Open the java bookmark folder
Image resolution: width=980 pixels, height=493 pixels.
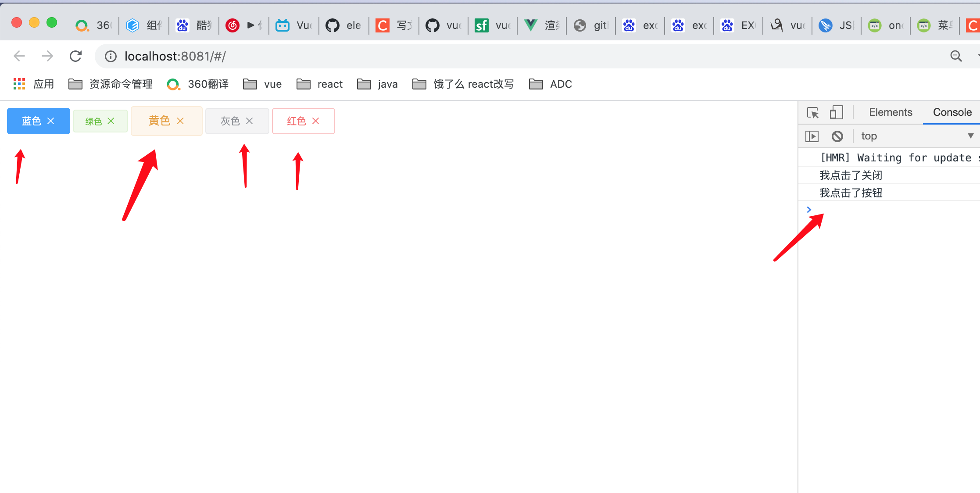tap(377, 84)
